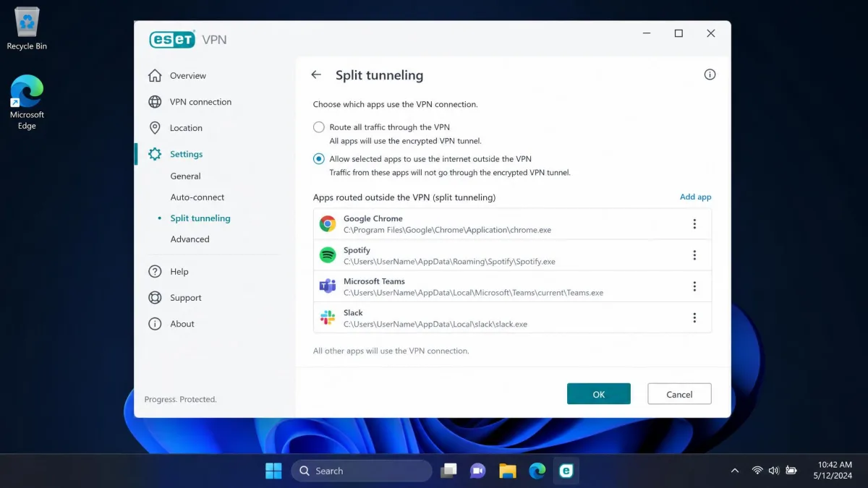Open Microsoft Edge from the taskbar
This screenshot has height=488, width=868.
click(x=537, y=471)
